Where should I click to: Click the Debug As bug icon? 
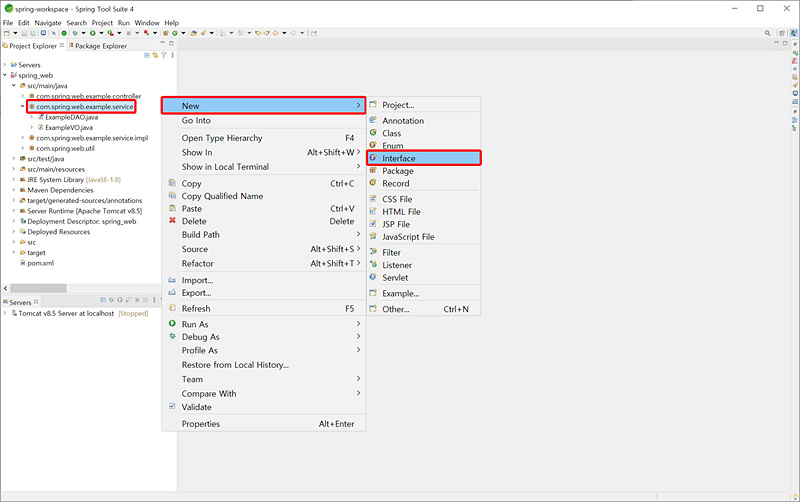point(172,336)
